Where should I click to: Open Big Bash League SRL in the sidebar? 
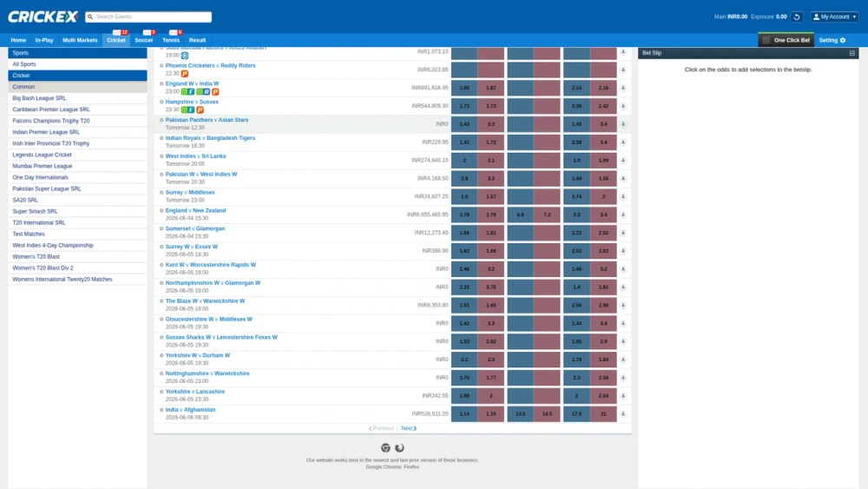(x=77, y=98)
